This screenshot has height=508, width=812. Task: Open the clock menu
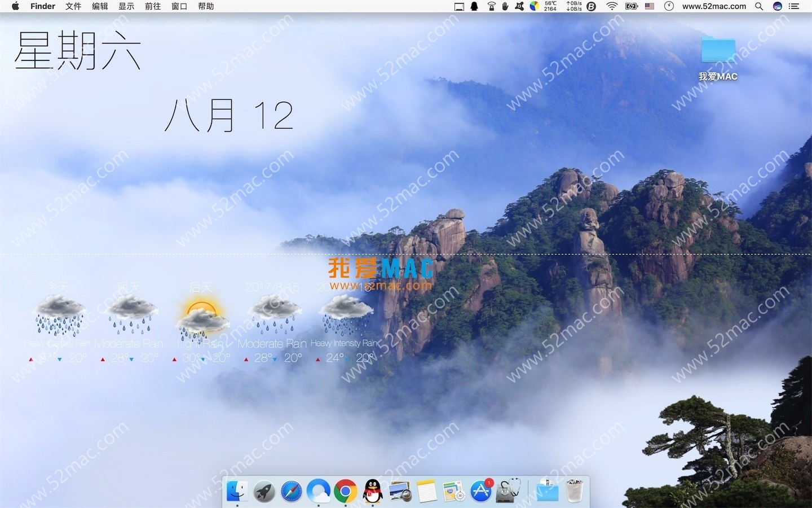(668, 6)
